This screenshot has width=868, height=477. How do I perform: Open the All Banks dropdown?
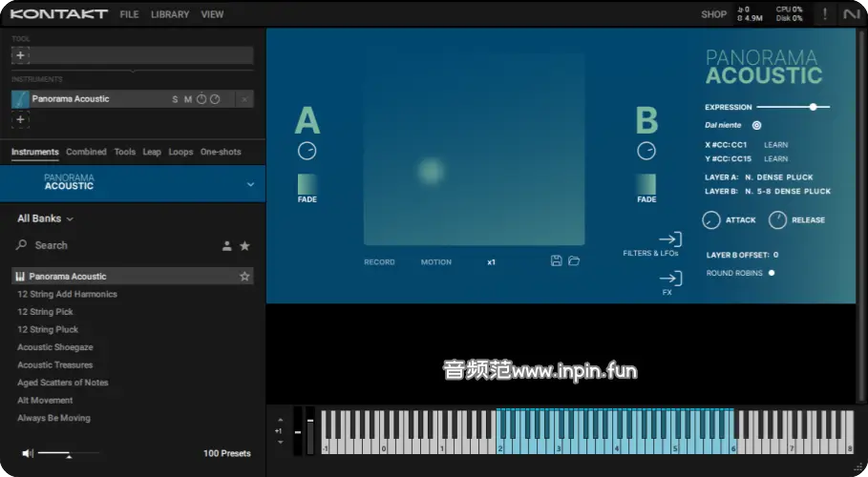45,218
